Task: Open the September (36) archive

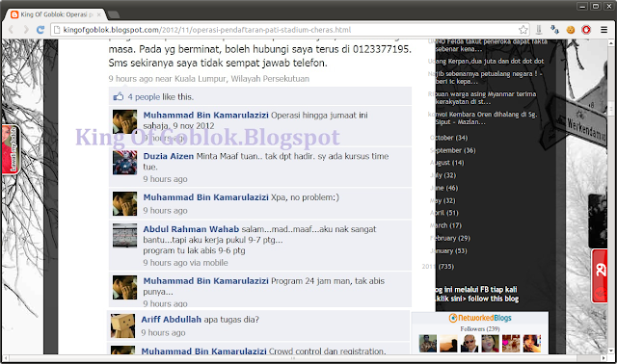Action: (x=452, y=150)
